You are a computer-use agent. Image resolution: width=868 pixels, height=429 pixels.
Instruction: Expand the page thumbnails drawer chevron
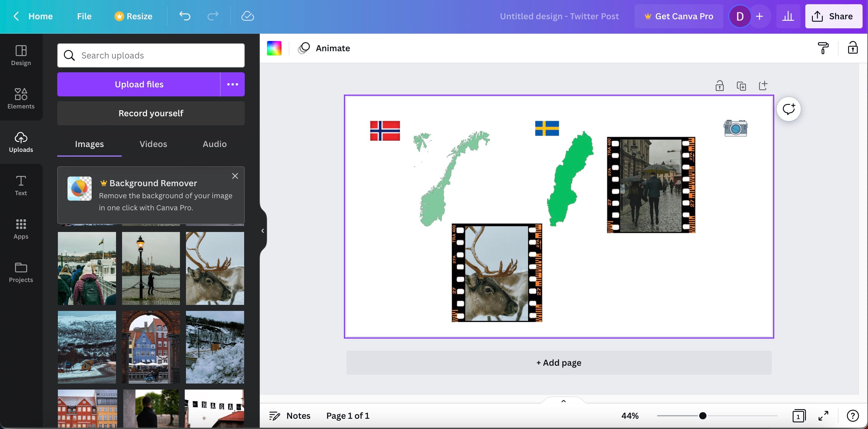point(563,401)
